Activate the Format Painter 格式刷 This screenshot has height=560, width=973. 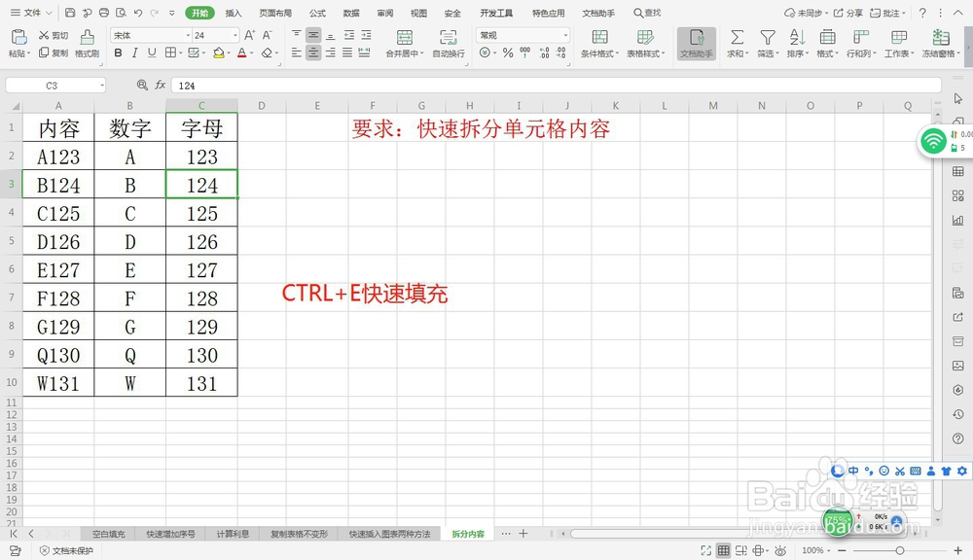click(x=87, y=44)
